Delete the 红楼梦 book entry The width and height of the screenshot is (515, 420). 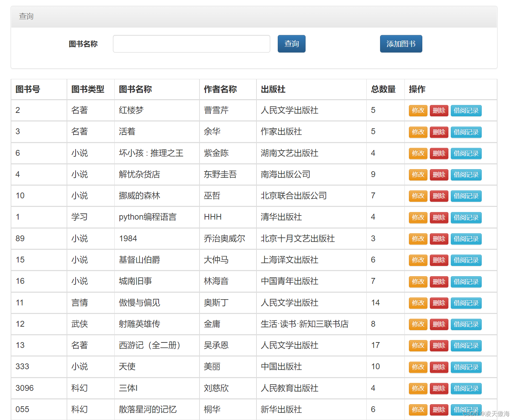(x=439, y=110)
